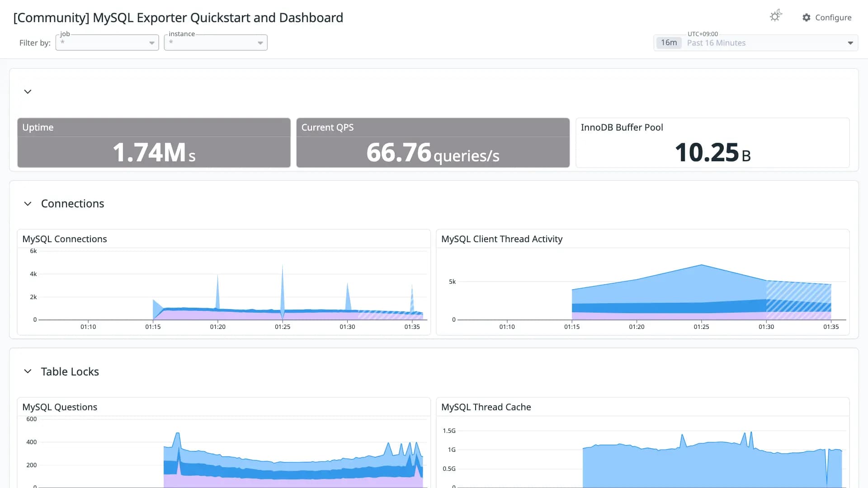
Task: Open the Past 16 Minutes time range selector
Action: coord(755,42)
